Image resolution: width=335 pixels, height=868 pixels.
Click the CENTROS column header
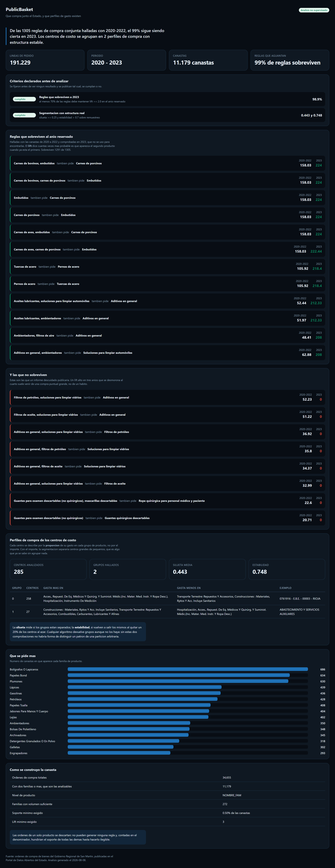pyautogui.click(x=32, y=588)
